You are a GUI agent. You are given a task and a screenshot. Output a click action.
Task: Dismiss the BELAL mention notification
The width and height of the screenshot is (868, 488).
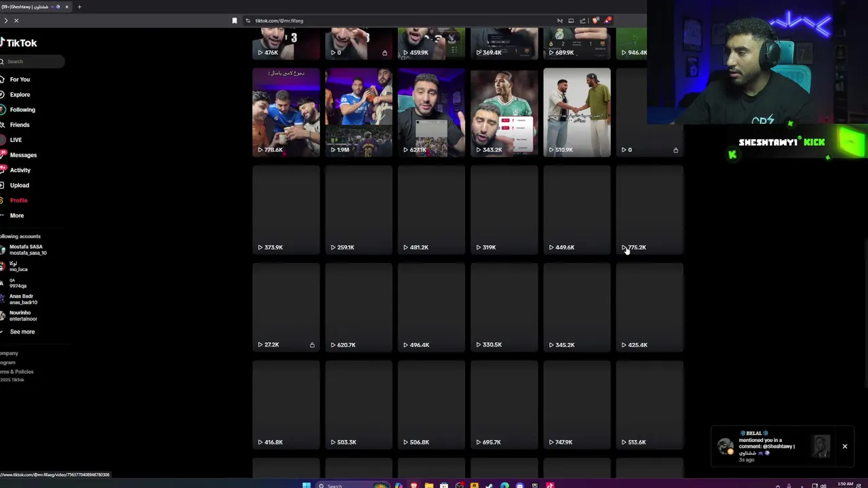845,447
